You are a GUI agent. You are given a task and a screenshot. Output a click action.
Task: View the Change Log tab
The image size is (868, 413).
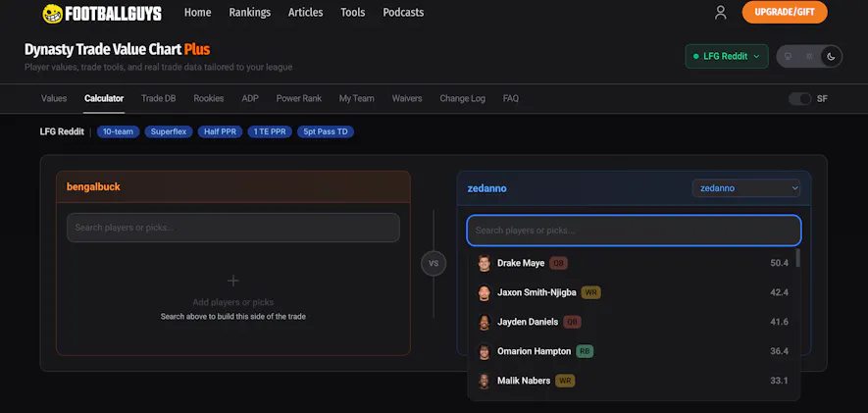pyautogui.click(x=463, y=98)
